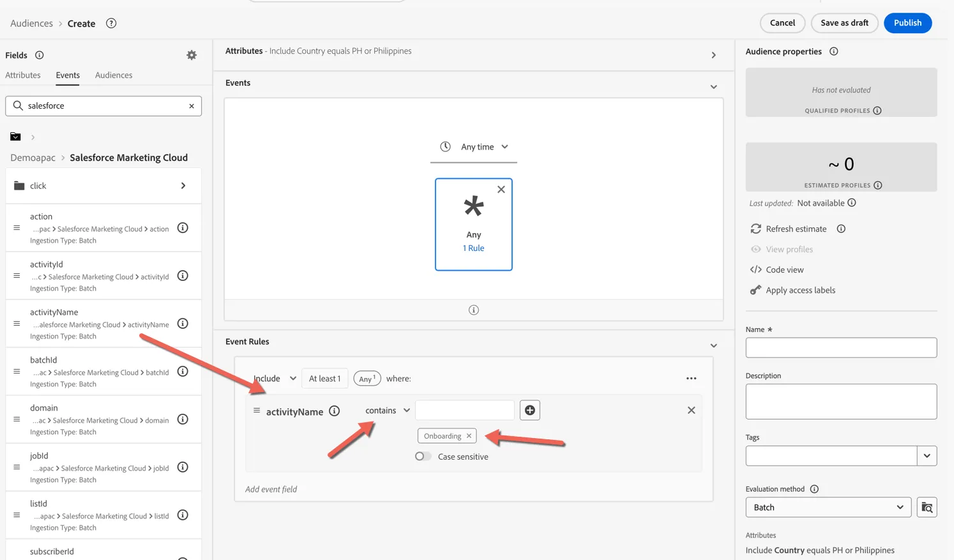
Task: Select the Events tab
Action: tap(68, 75)
